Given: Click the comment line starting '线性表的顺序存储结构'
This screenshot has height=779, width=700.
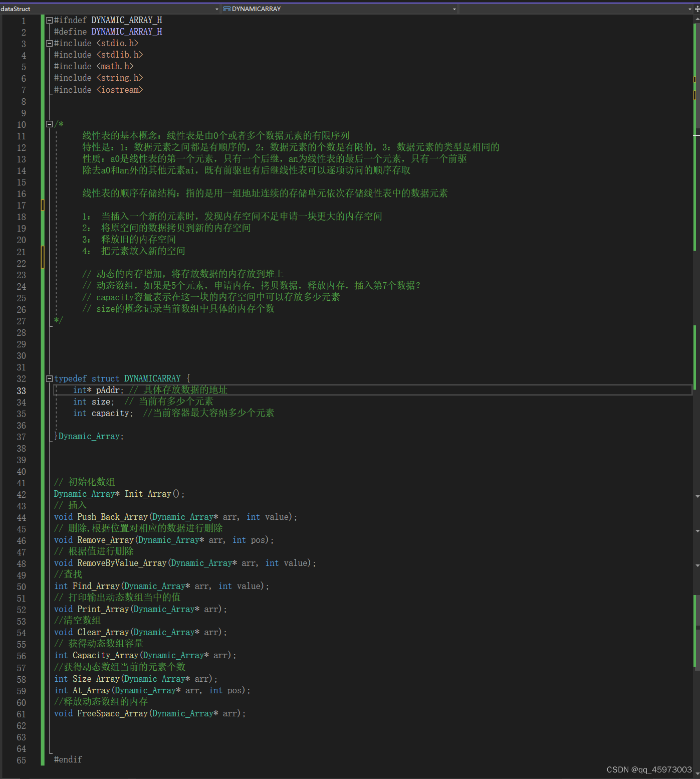Looking at the screenshot, I should coord(265,193).
